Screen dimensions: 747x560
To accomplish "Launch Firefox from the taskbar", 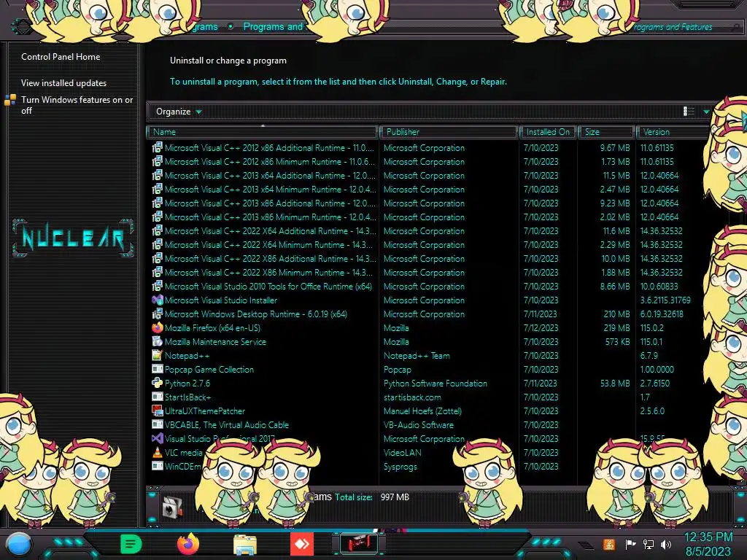I will pos(188,544).
